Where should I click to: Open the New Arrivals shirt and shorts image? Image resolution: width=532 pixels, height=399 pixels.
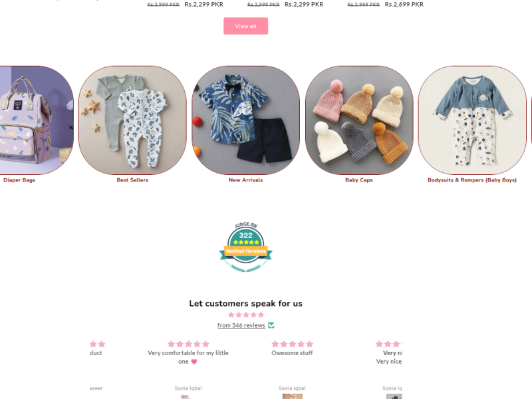(245, 120)
